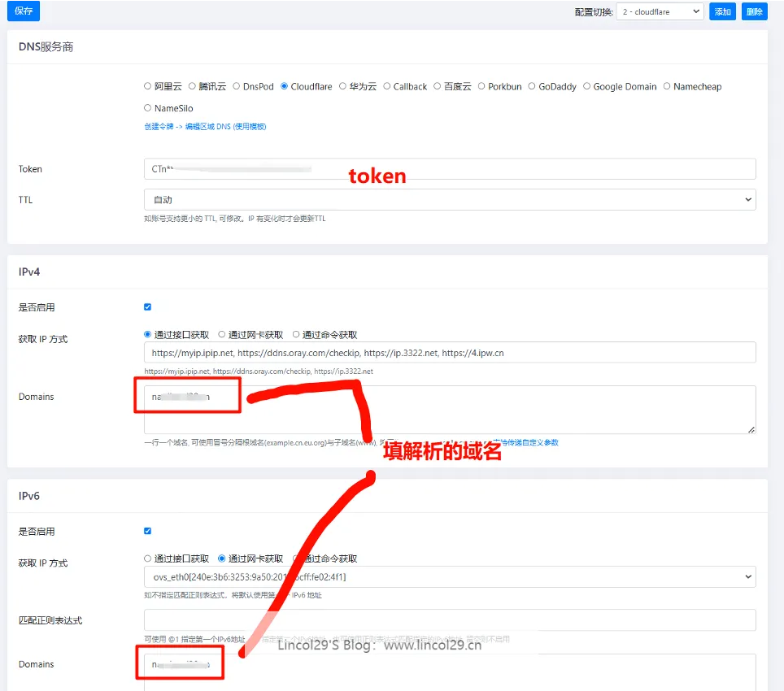Screen dimensions: 784x691
Task: Select IPv4 通过命令获取 option
Action: pyautogui.click(x=296, y=334)
